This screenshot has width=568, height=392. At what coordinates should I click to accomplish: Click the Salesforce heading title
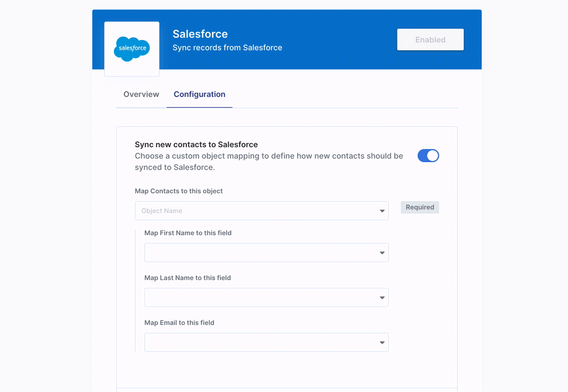point(200,34)
